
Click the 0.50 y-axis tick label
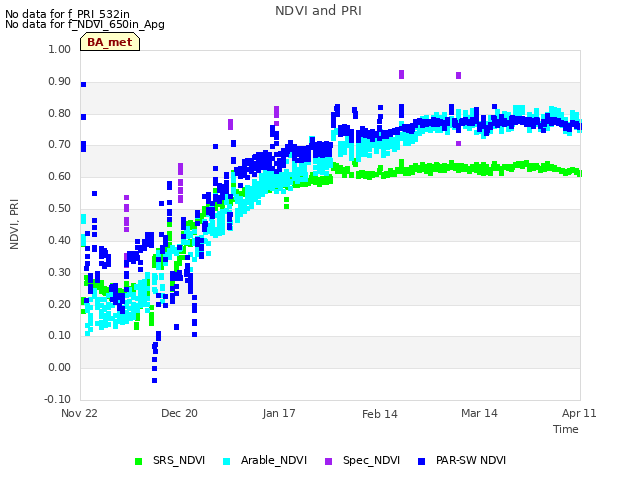pos(60,208)
